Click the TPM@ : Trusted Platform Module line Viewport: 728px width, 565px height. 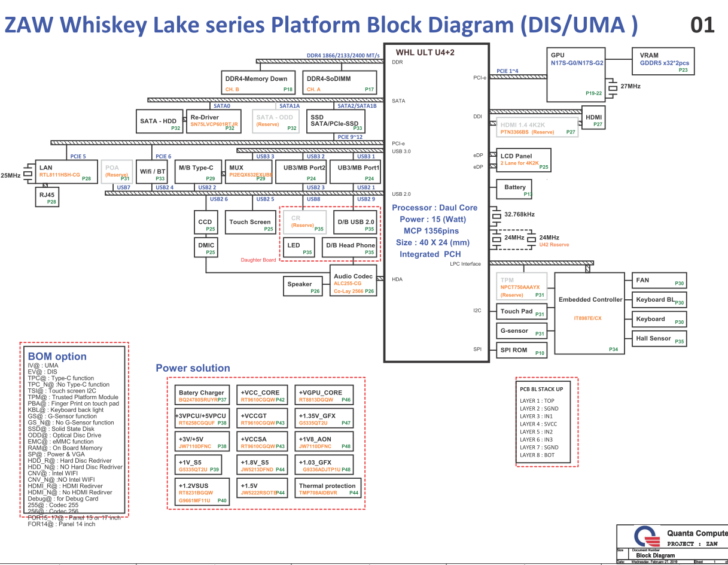click(73, 397)
